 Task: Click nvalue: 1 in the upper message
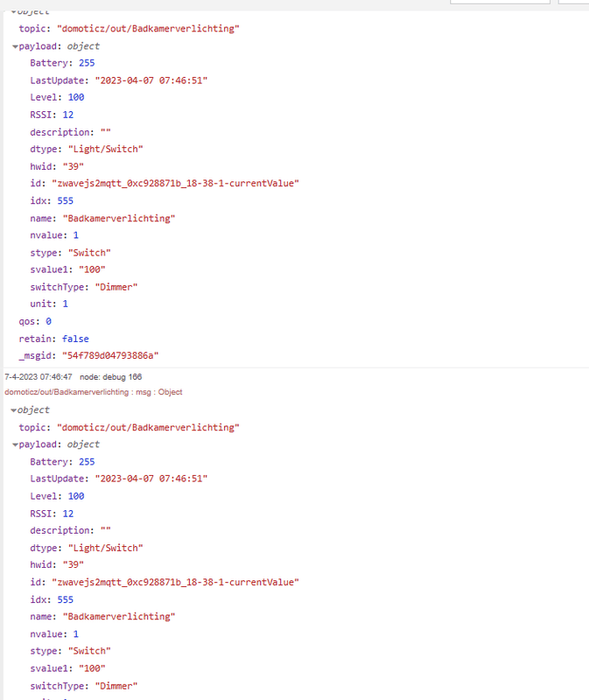click(54, 235)
